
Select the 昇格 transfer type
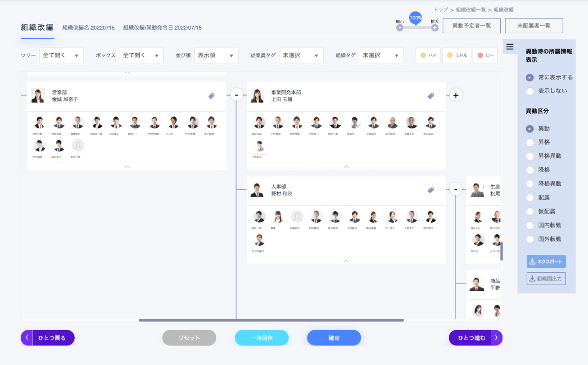click(530, 142)
